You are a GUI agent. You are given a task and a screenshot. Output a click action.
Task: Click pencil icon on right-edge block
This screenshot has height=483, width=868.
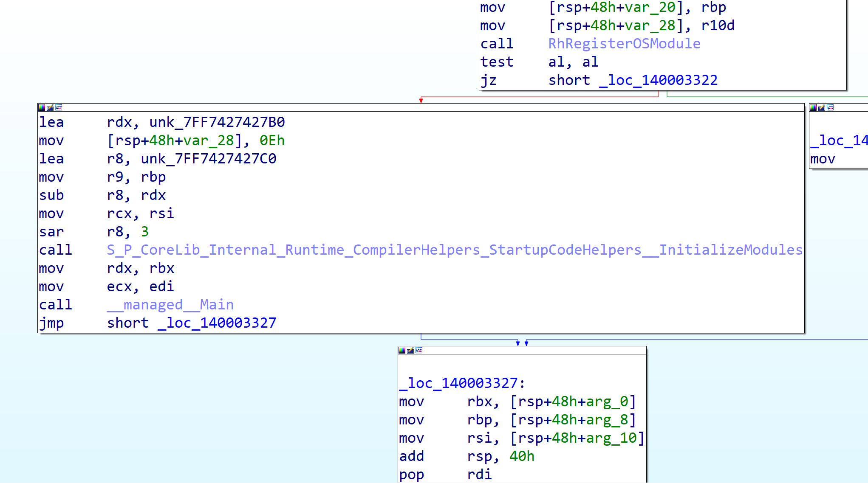822,107
